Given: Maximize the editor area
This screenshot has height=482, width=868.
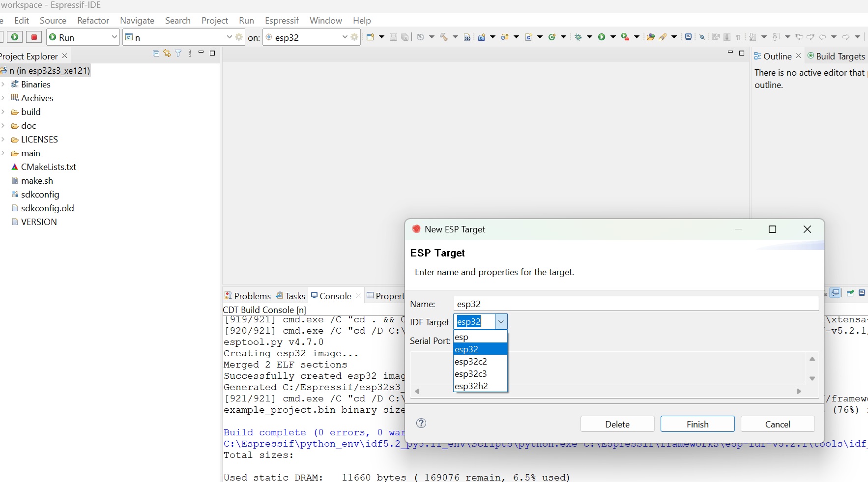Looking at the screenshot, I should (742, 53).
